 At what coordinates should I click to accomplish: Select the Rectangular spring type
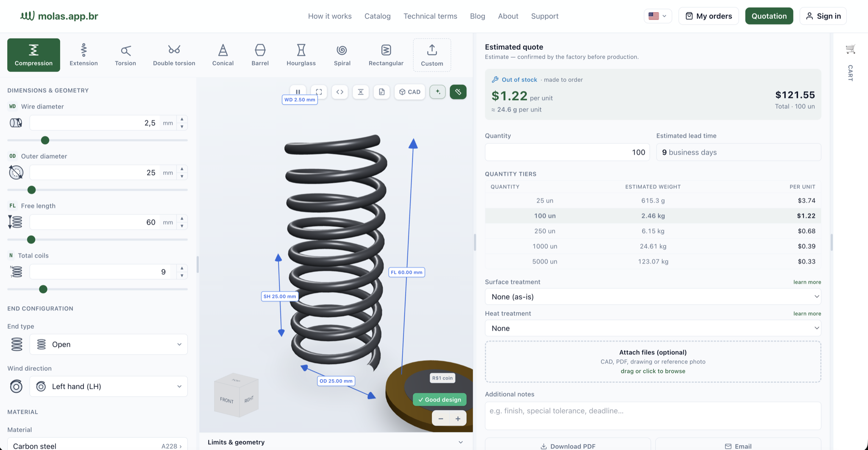(386, 55)
